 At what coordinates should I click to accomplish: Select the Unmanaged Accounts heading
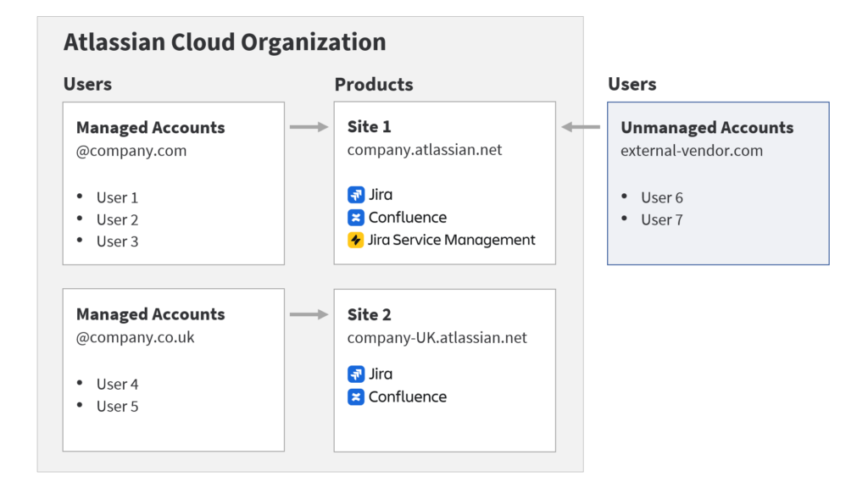pyautogui.click(x=707, y=128)
